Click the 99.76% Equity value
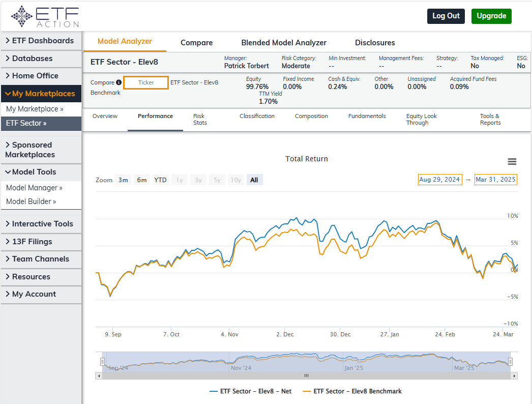 point(257,86)
